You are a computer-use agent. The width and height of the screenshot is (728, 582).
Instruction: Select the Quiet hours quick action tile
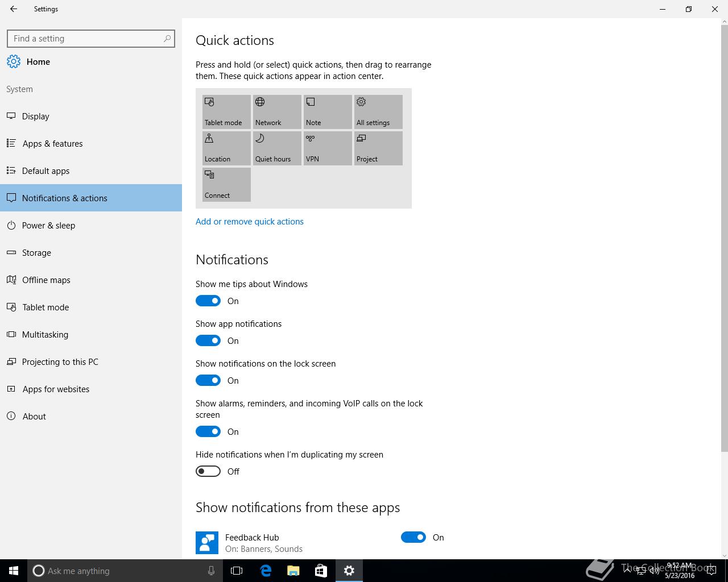[277, 148]
